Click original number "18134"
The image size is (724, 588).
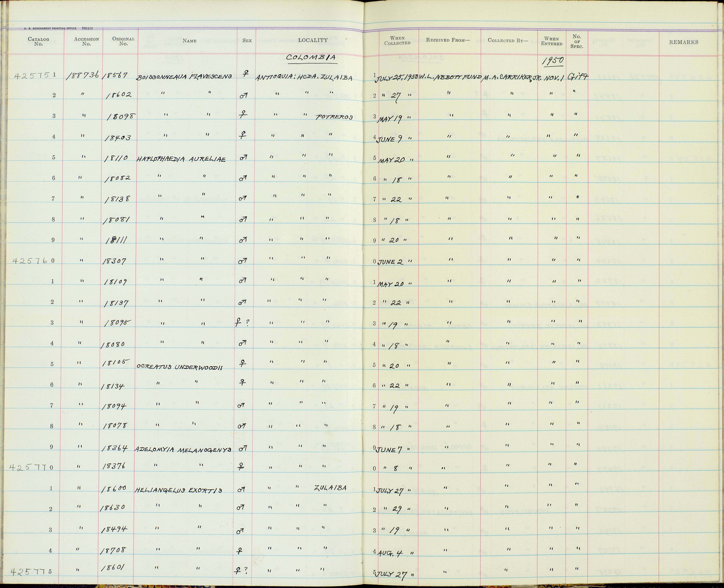point(113,386)
